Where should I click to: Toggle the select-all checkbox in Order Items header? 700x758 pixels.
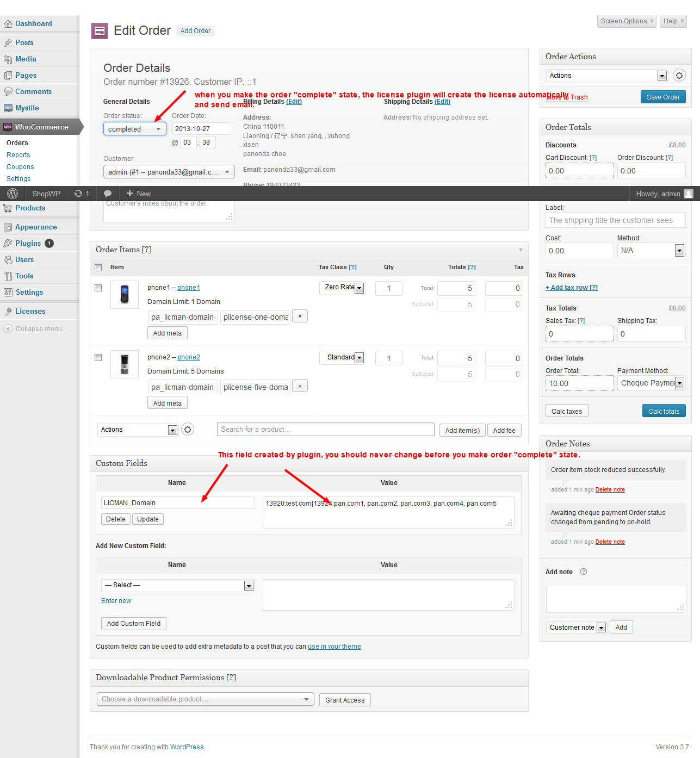(x=98, y=268)
